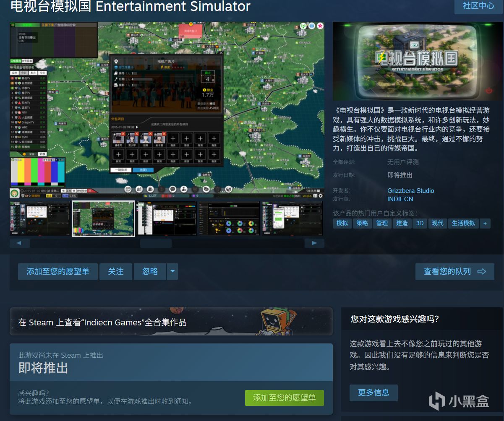Open 查看您的队列 queue button
The width and height of the screenshot is (504, 421).
coord(455,272)
